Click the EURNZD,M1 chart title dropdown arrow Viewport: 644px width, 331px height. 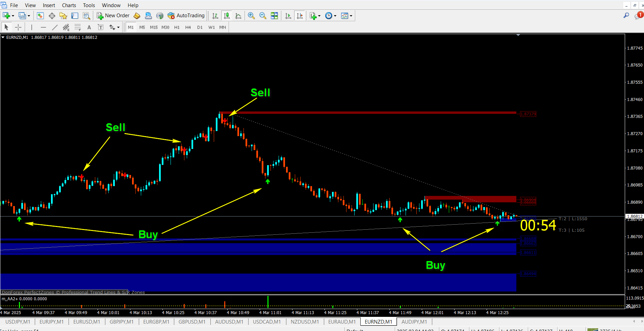point(3,37)
